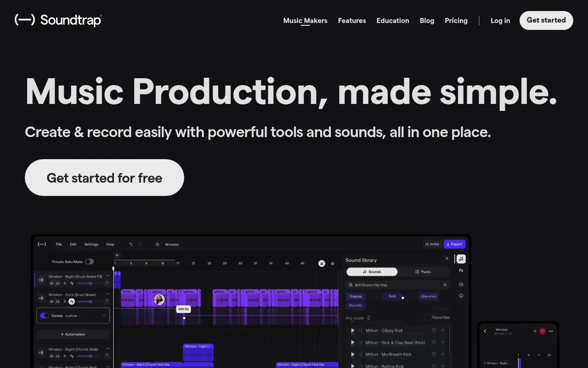This screenshot has height=368, width=588.
Task: Open the chat comments sidebar icon
Action: 461,296
